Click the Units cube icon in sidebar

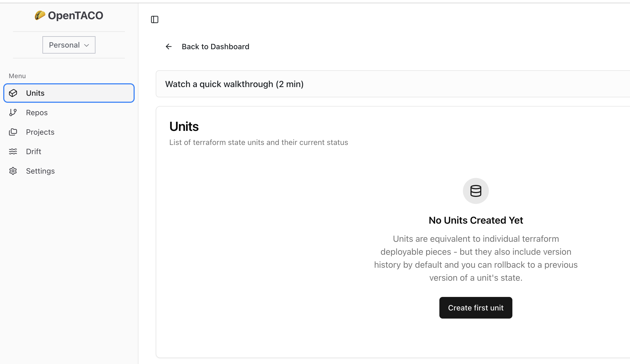(13, 93)
